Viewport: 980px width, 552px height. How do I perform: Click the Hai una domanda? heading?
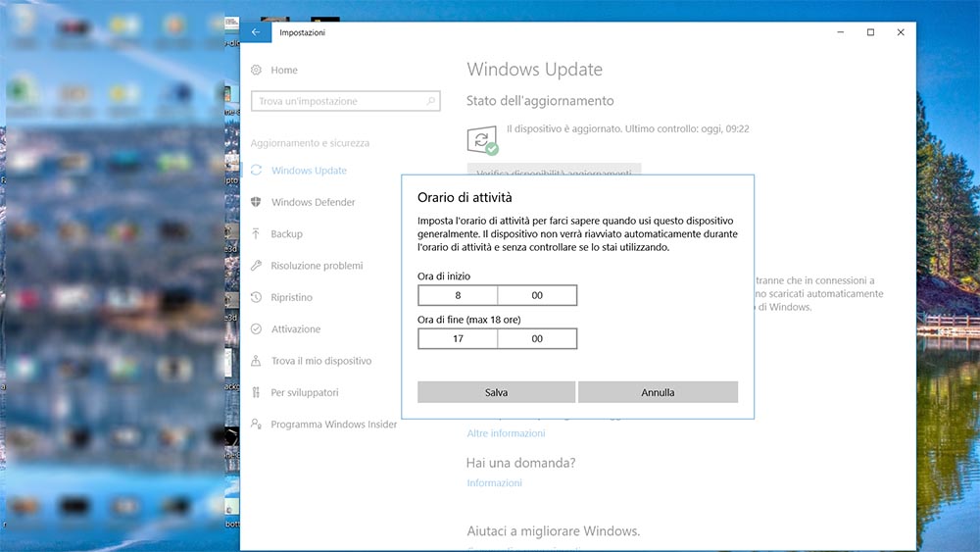520,463
